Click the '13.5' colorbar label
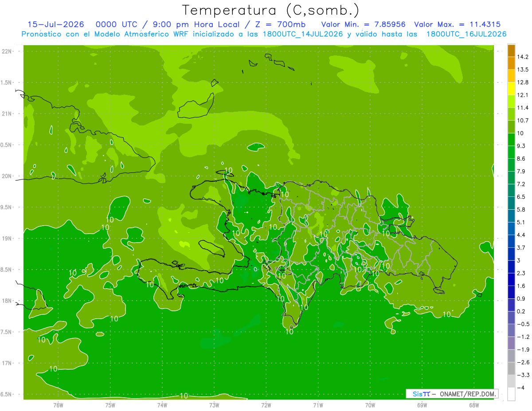 coord(523,70)
